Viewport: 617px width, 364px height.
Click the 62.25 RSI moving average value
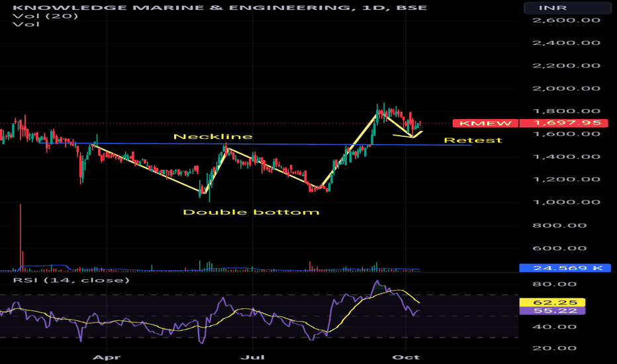click(x=553, y=302)
